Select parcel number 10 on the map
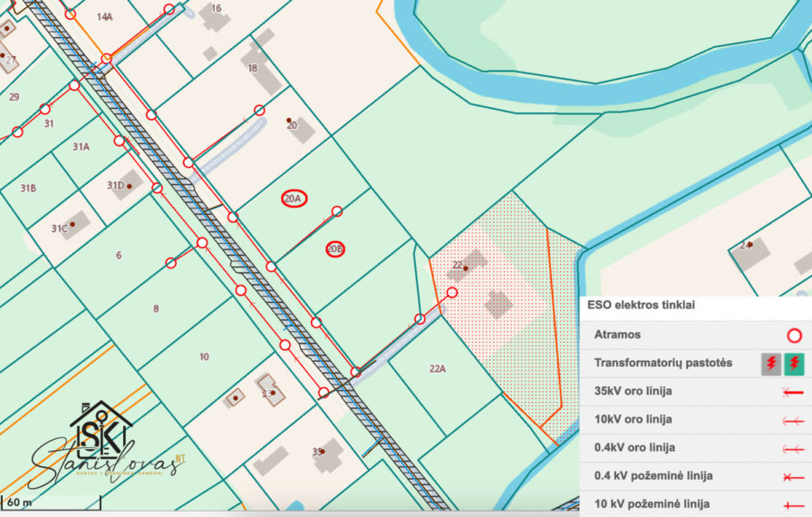This screenshot has width=812, height=517. click(204, 356)
